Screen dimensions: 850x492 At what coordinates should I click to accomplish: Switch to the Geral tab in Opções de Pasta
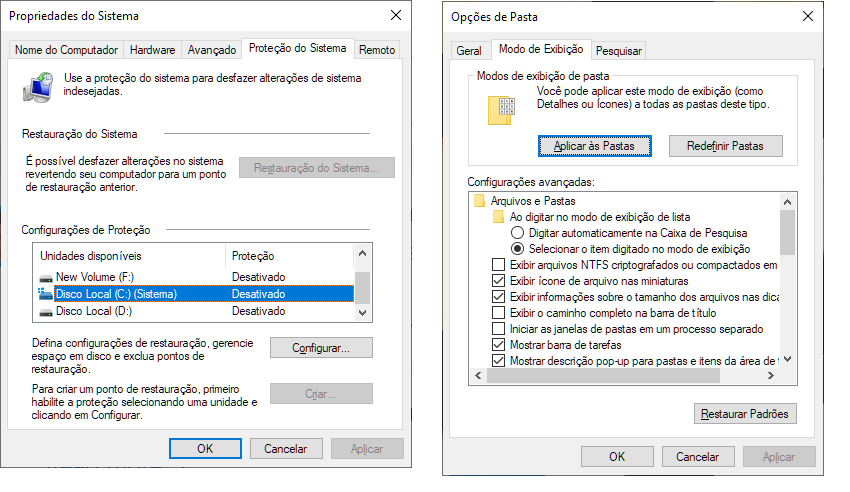(469, 51)
